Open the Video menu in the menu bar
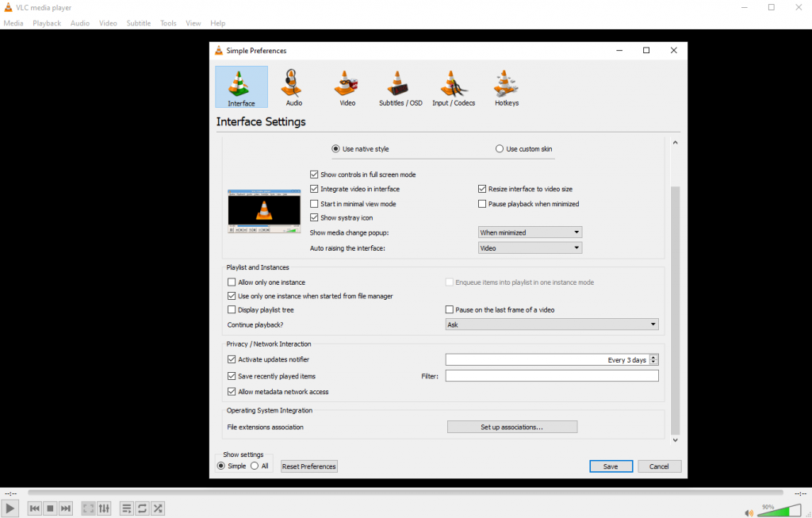Viewport: 812px width, 518px height. click(108, 23)
